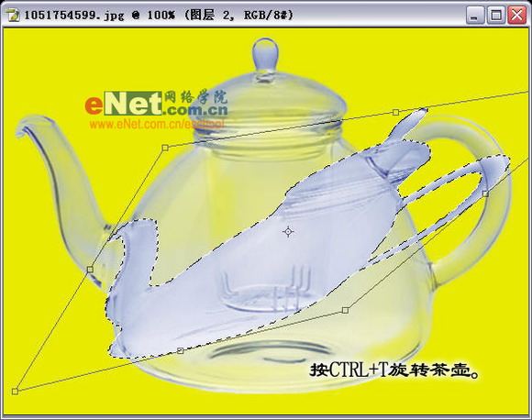Click the bottom-left corner transform handle

click(15, 392)
